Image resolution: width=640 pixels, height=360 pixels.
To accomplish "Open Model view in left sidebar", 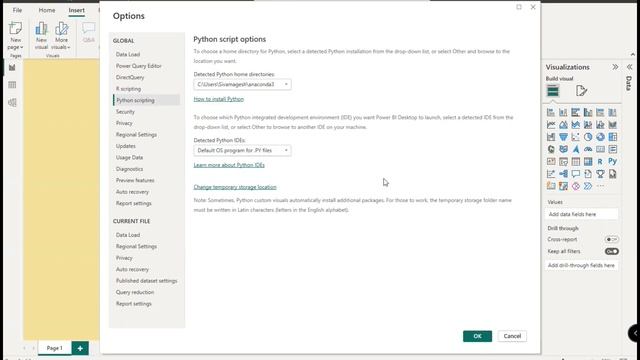I will coord(12,102).
